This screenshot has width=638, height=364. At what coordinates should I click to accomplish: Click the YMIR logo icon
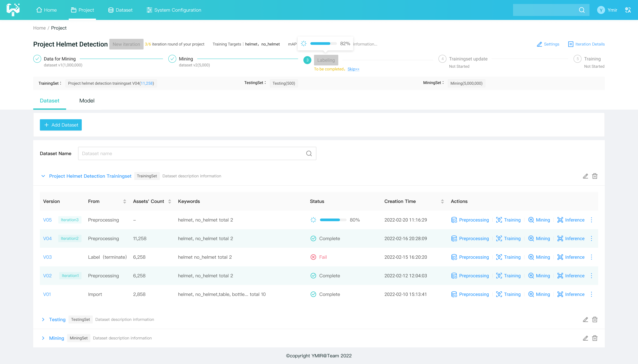coord(13,10)
